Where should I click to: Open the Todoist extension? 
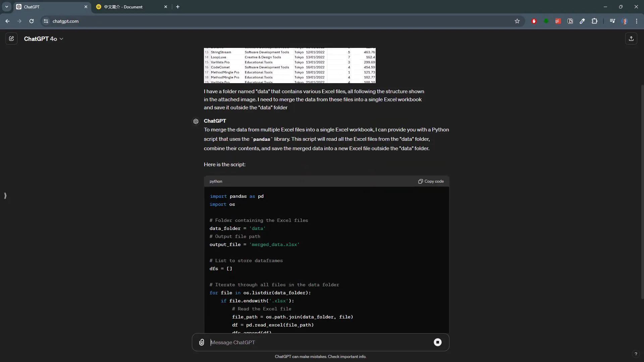coord(558,21)
